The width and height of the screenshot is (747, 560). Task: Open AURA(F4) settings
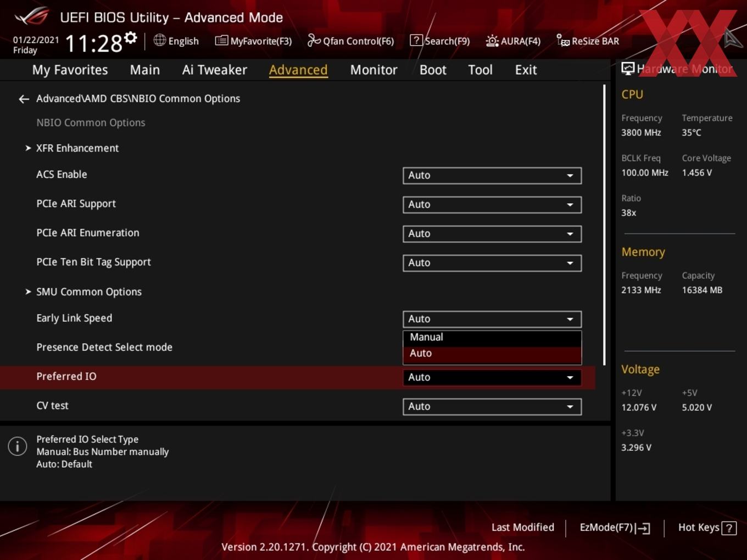[521, 41]
